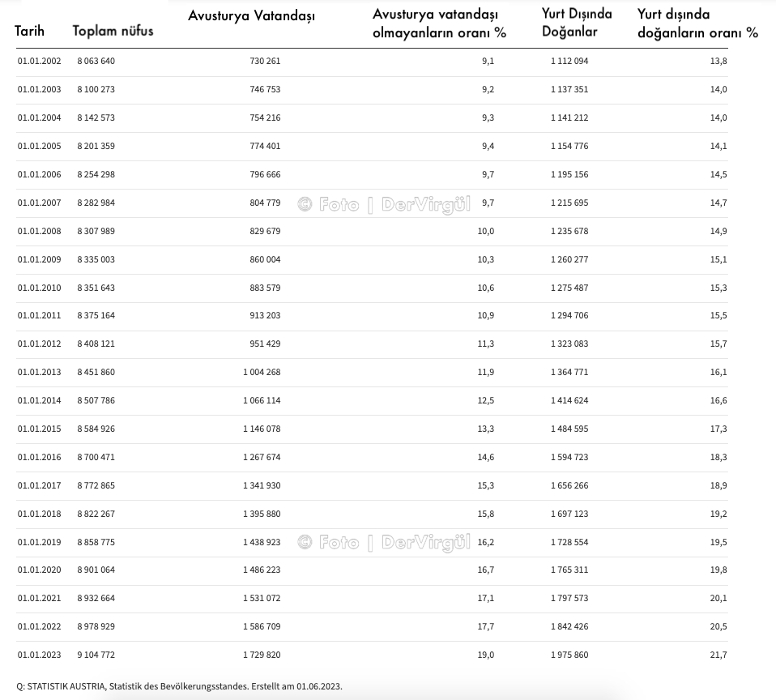Click the Yurt Dışında Doğanlar header
This screenshot has height=700, width=776.
coord(577,23)
